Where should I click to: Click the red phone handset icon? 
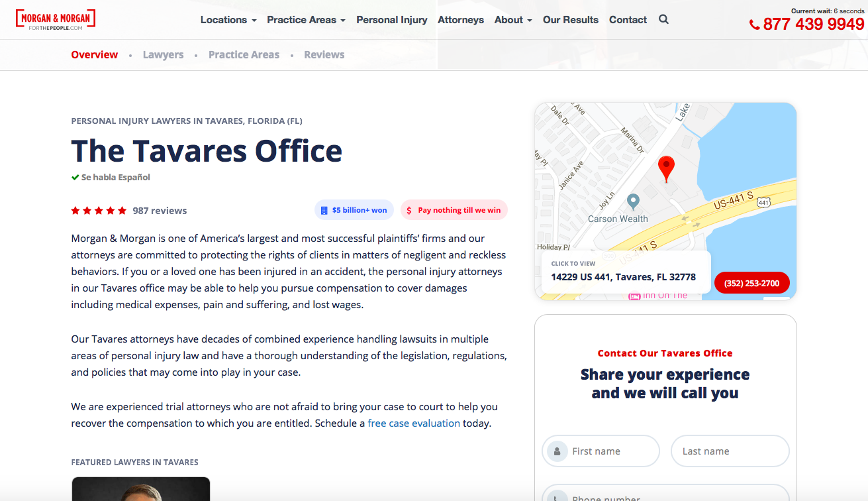(755, 25)
